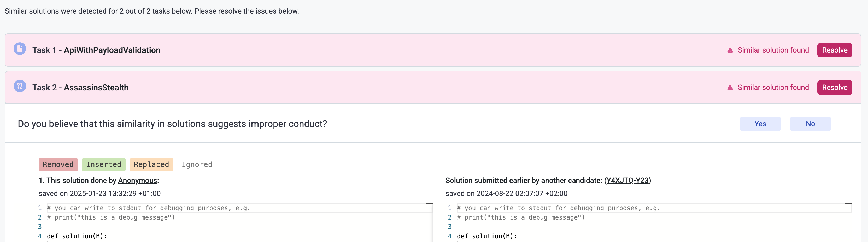
Task: Click the Ignored legend label
Action: pyautogui.click(x=197, y=164)
